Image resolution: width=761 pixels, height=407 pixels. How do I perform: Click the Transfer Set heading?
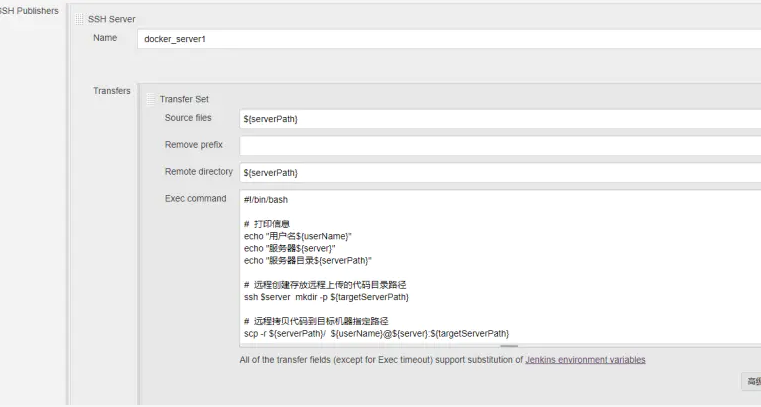click(x=184, y=99)
